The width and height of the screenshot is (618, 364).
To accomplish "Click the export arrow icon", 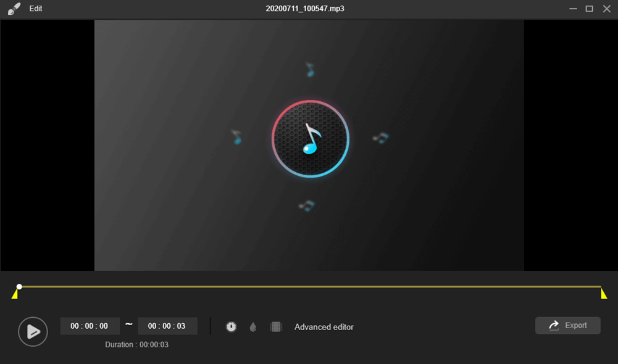I will tap(554, 325).
